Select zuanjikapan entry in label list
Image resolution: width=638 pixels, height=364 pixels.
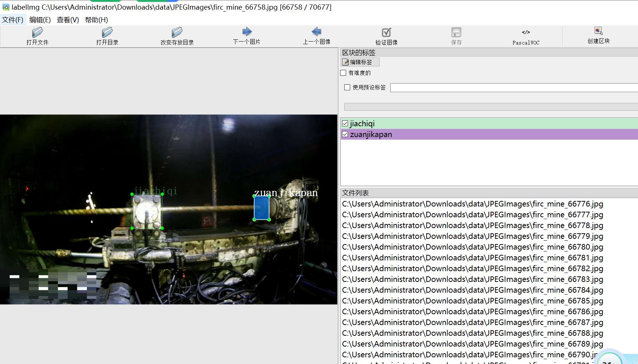[x=489, y=134]
